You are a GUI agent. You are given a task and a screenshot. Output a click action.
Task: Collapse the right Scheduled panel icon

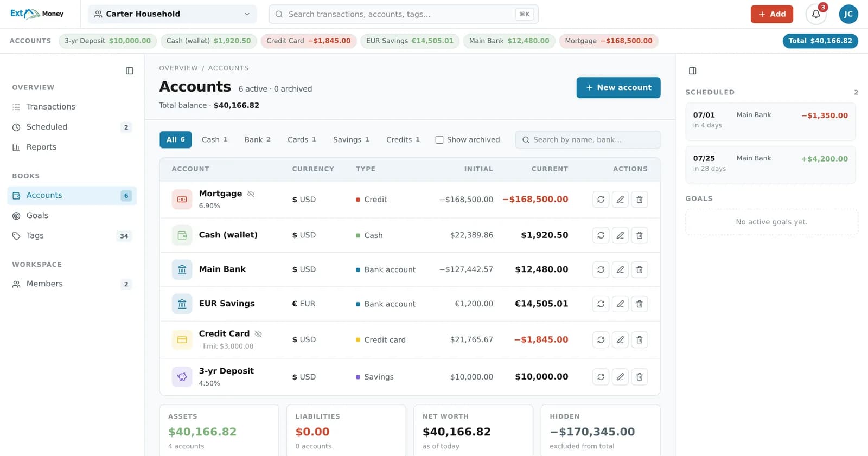[693, 71]
